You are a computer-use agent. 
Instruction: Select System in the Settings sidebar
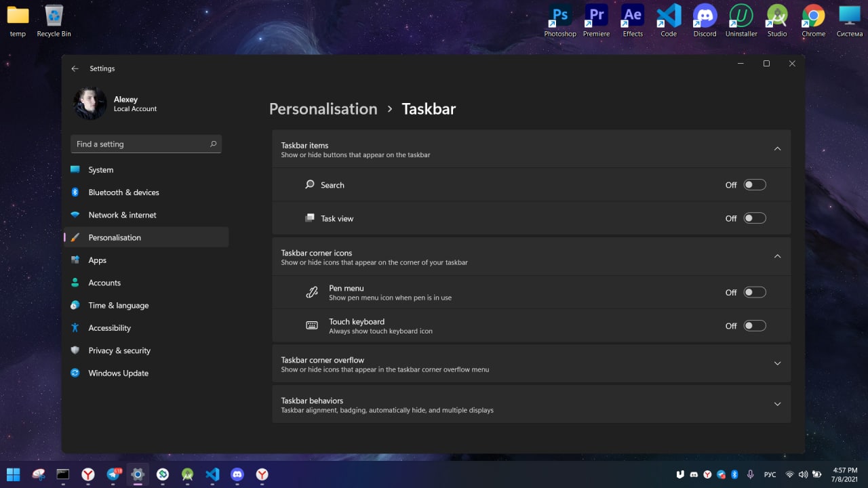pyautogui.click(x=146, y=169)
